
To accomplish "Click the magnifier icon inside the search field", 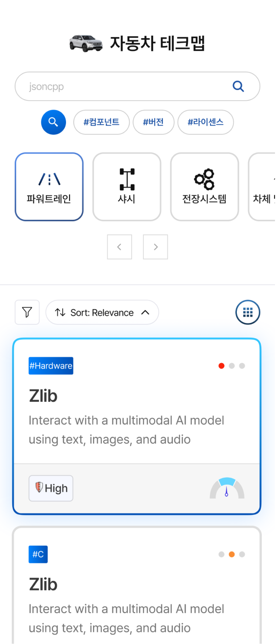I will [x=238, y=87].
